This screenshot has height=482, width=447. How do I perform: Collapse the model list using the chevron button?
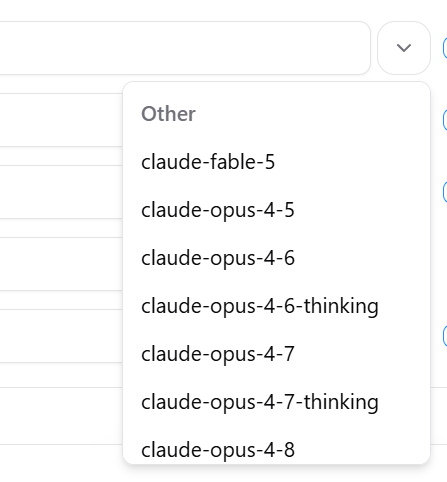[x=404, y=48]
